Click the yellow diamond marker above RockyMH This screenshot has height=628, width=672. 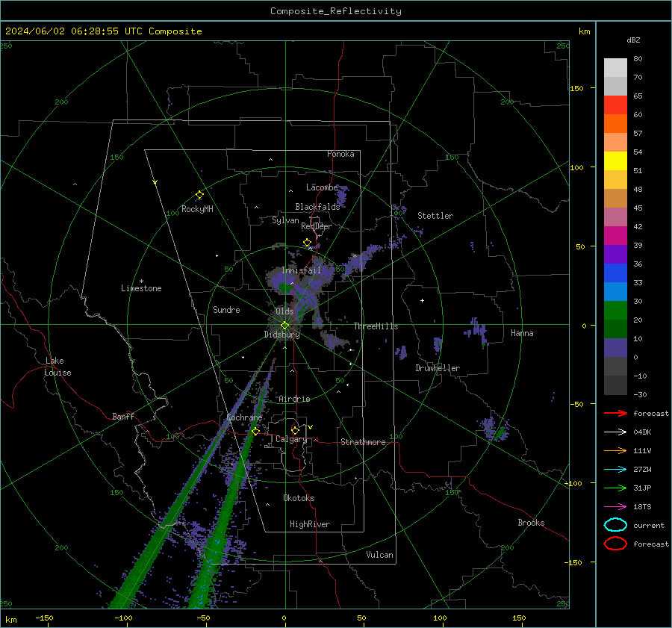click(199, 195)
